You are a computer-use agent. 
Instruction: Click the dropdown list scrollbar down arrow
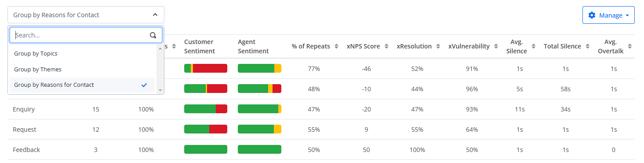point(160,90)
